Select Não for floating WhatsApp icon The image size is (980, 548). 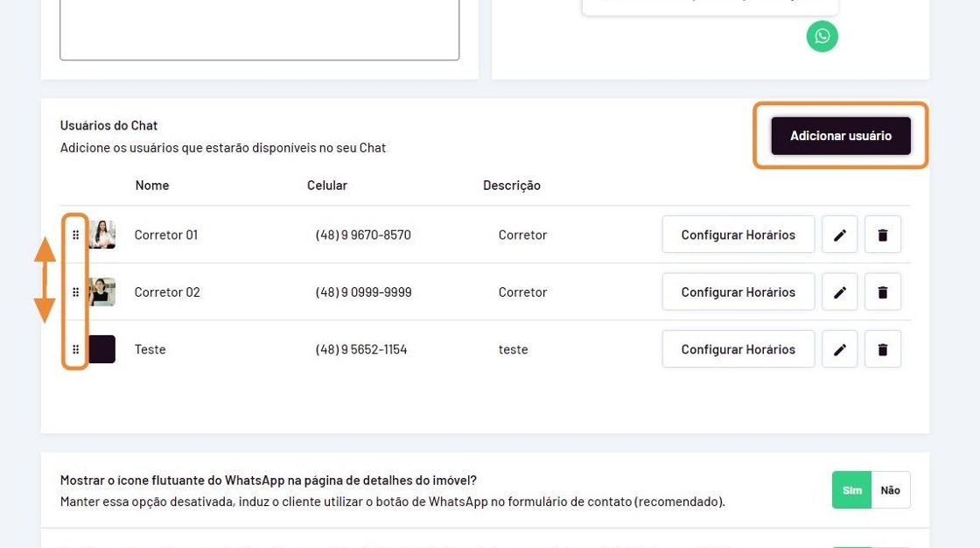pos(890,490)
